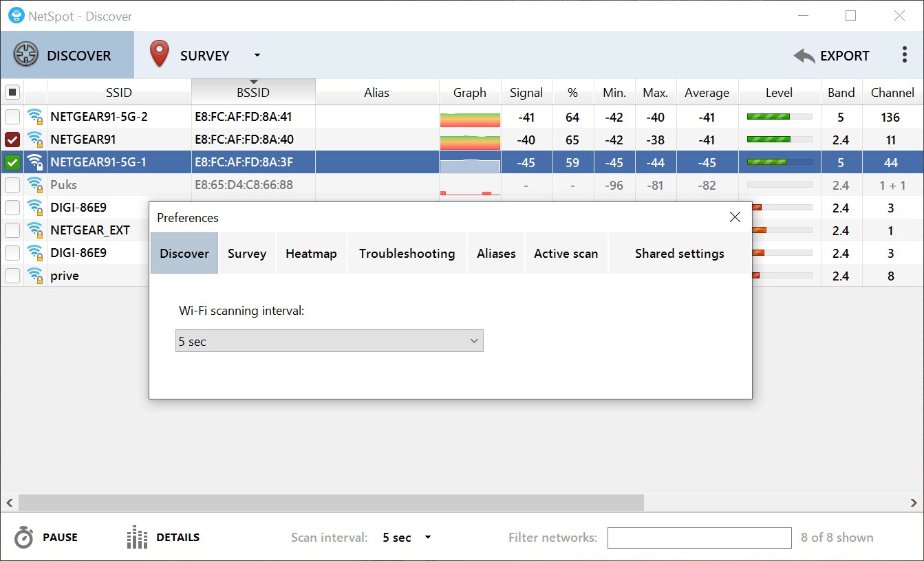Open Details bar chart icon
The image size is (924, 561).
tap(137, 538)
